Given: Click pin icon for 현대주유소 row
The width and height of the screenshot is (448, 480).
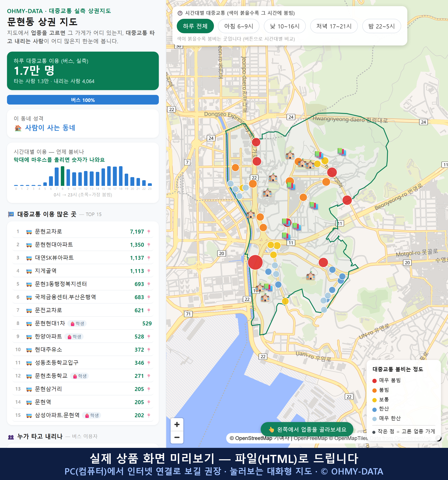Looking at the screenshot, I should tap(149, 350).
